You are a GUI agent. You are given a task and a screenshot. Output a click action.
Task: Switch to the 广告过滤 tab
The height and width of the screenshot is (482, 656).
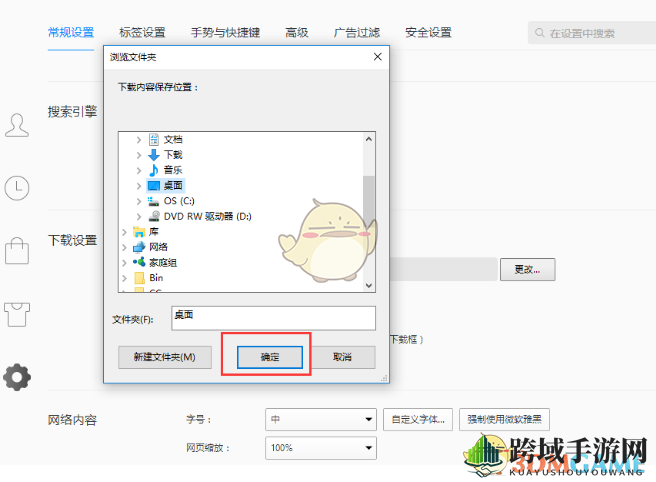coord(357,32)
